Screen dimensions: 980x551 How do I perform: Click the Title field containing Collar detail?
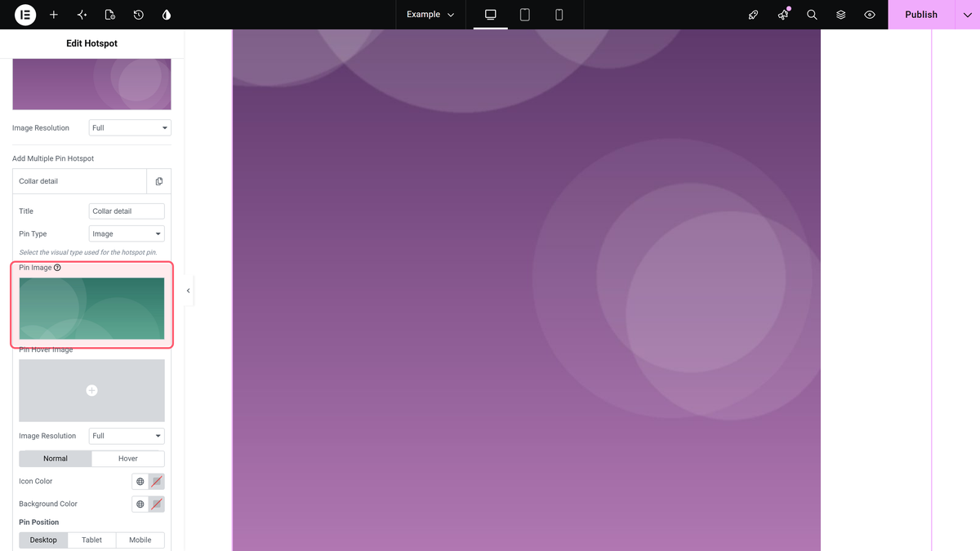[x=127, y=211]
